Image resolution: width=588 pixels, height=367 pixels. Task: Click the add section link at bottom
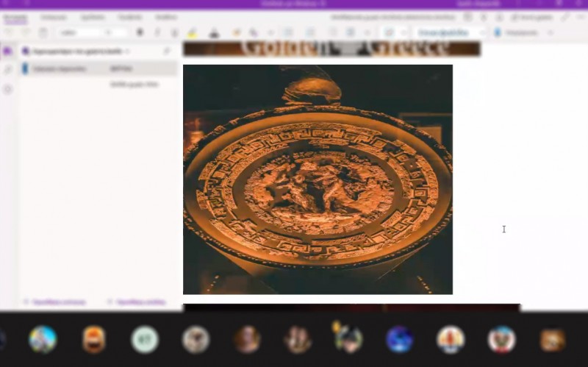tap(55, 302)
